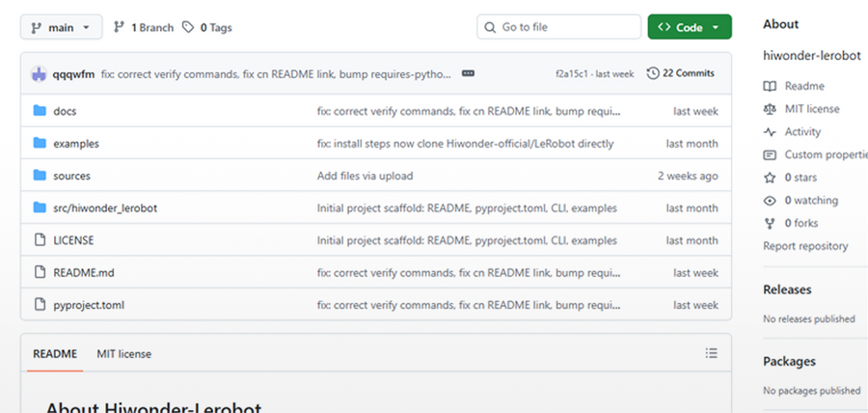Open the README outline list icon
Screen dimensions: 868x413
click(712, 353)
